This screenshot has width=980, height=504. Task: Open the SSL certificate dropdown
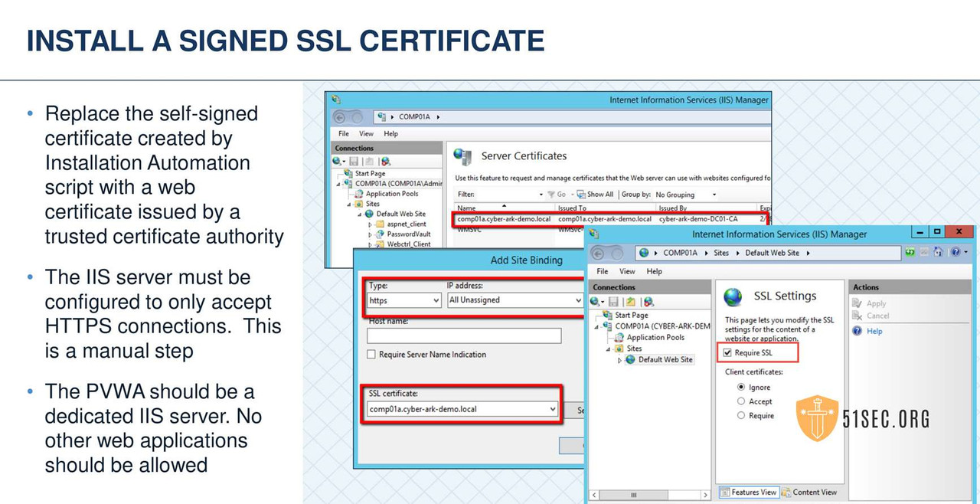[462, 409]
